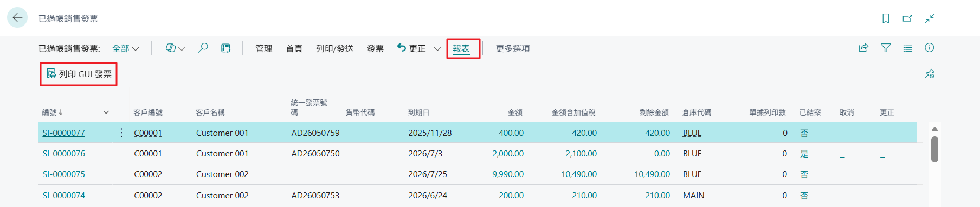Open the analyze view table icon
Screen dimensions: 980x207
click(x=225, y=48)
